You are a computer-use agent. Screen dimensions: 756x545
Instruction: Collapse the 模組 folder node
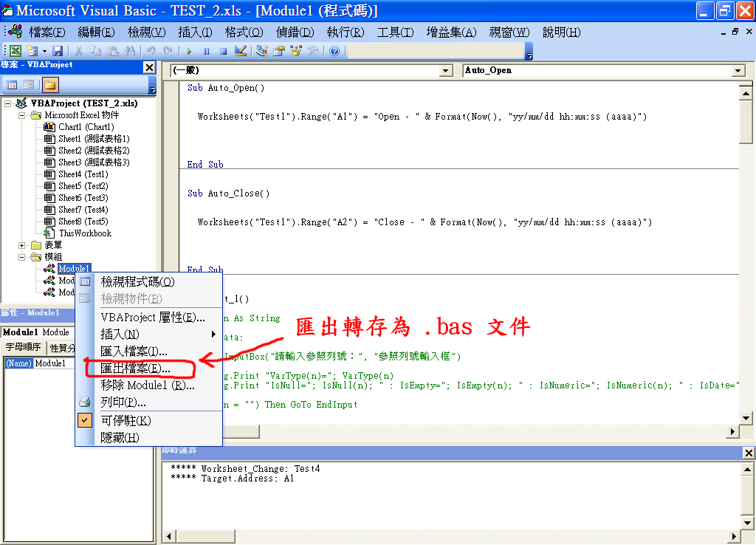tap(21, 257)
